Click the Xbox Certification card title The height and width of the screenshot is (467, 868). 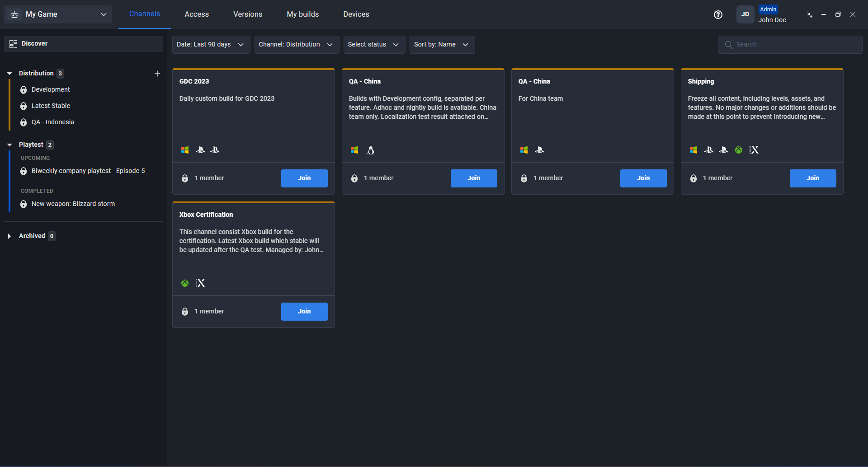point(206,215)
